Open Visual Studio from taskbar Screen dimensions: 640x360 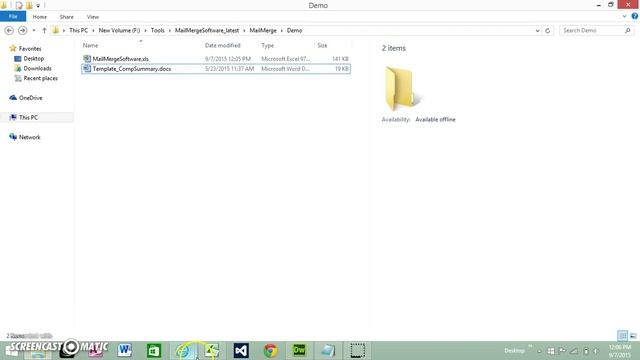click(241, 350)
